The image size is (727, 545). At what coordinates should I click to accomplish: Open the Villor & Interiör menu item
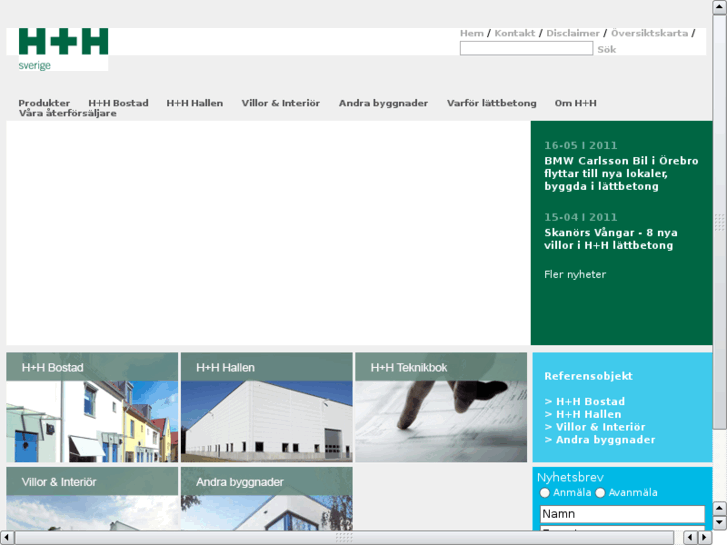(281, 103)
